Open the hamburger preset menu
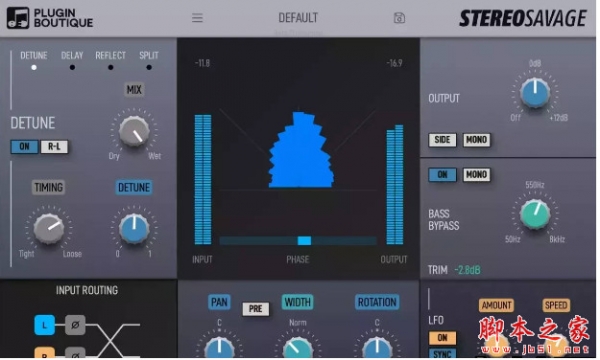Image resolution: width=600 pixels, height=360 pixels. tap(197, 18)
